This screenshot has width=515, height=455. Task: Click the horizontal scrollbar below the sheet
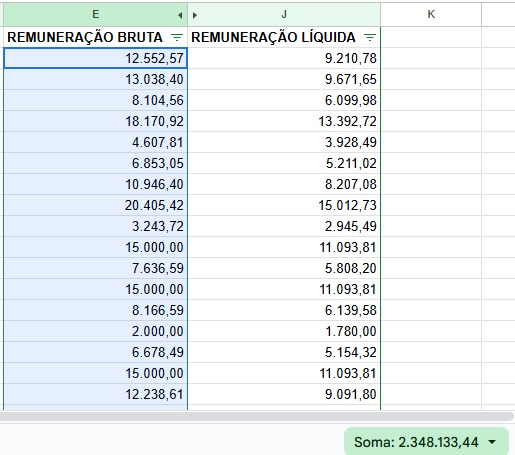(257, 416)
